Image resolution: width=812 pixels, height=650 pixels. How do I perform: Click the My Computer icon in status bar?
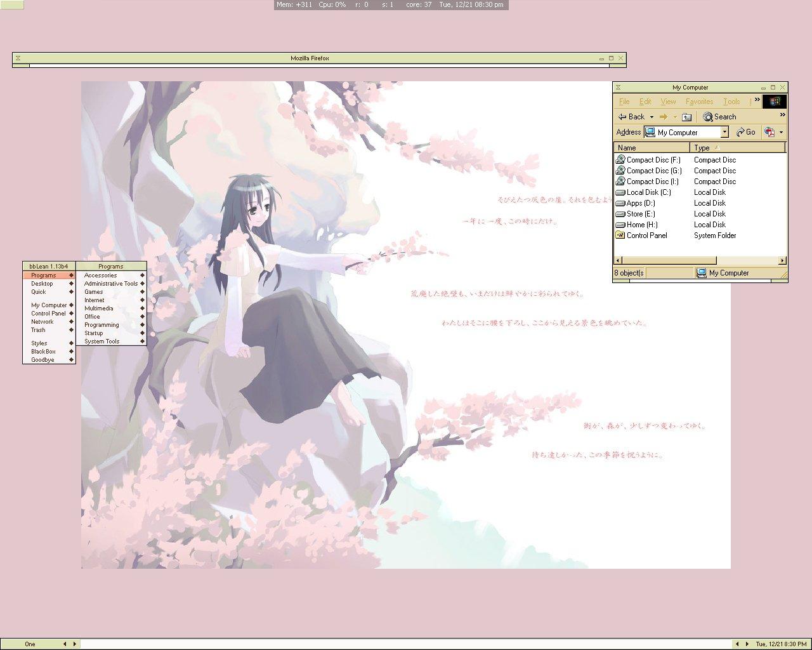click(702, 273)
